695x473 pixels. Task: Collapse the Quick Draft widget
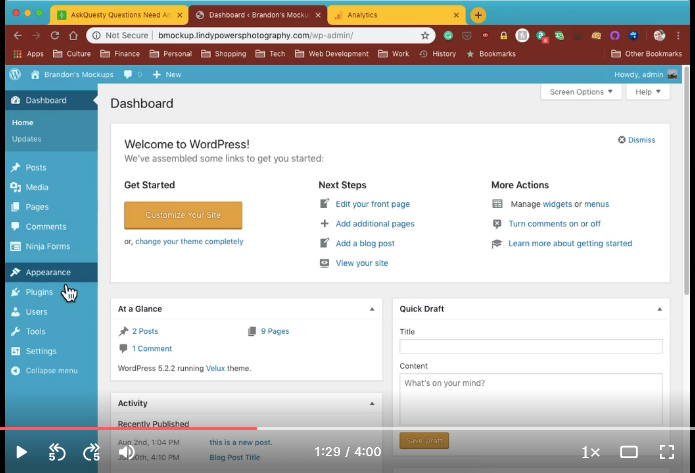(x=659, y=309)
